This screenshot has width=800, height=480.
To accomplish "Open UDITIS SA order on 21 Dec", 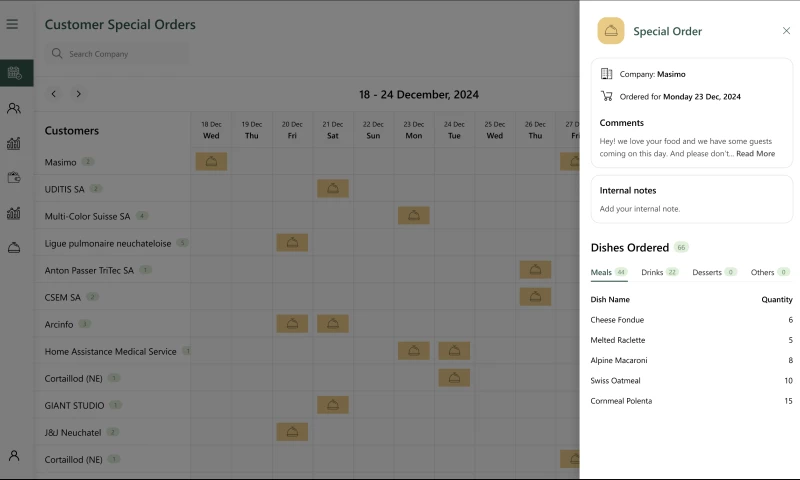I will click(x=333, y=189).
